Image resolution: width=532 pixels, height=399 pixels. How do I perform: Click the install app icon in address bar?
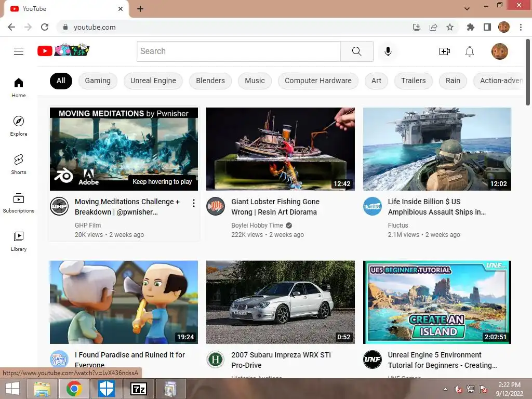coord(416,27)
